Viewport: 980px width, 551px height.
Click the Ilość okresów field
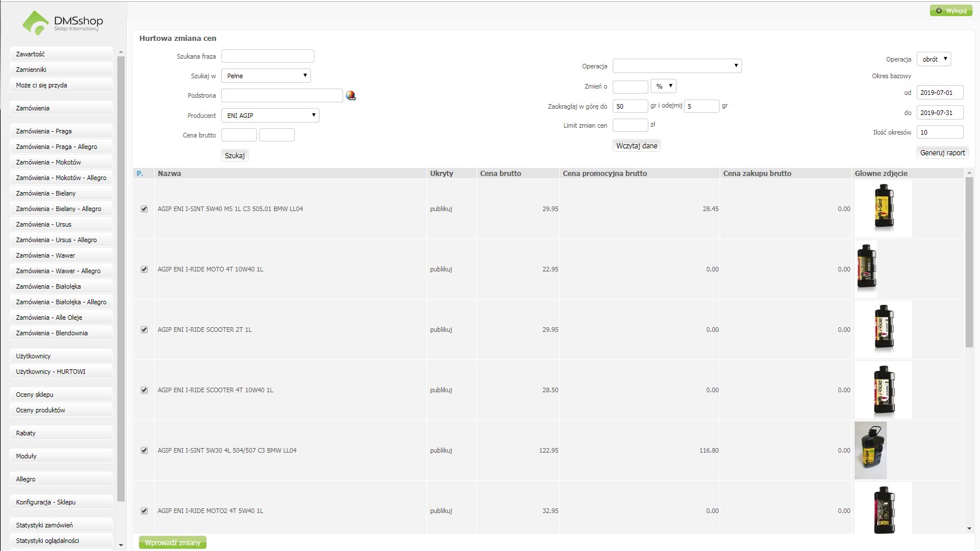(x=940, y=132)
